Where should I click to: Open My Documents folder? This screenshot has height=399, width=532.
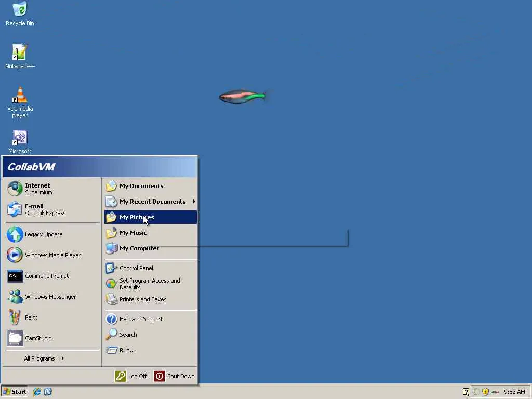click(x=151, y=186)
